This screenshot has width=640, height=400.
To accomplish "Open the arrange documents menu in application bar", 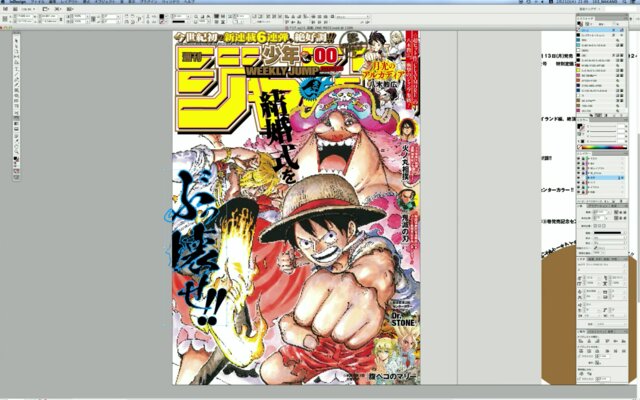I will click(69, 9).
